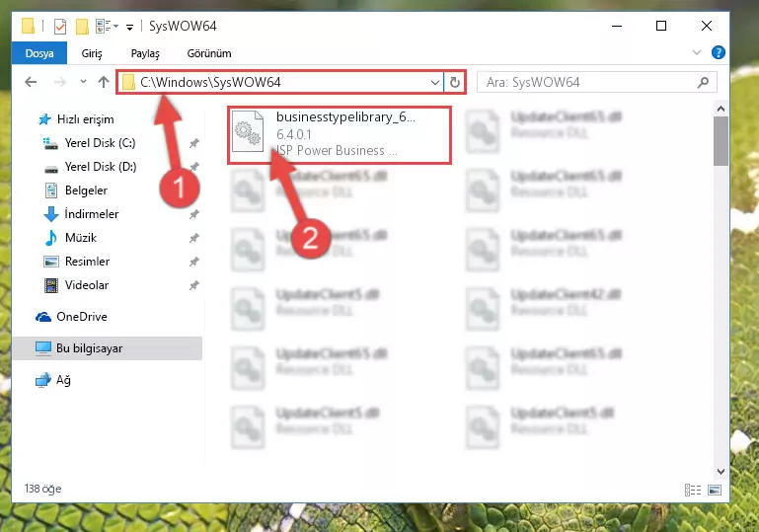Screen dimensions: 759x532
Task: Click the pin icon next to Videolar
Action: pyautogui.click(x=194, y=285)
